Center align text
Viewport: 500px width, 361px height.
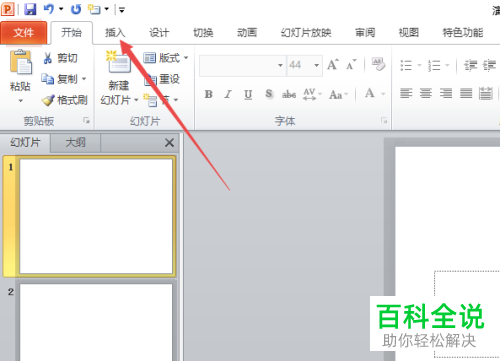(x=426, y=93)
